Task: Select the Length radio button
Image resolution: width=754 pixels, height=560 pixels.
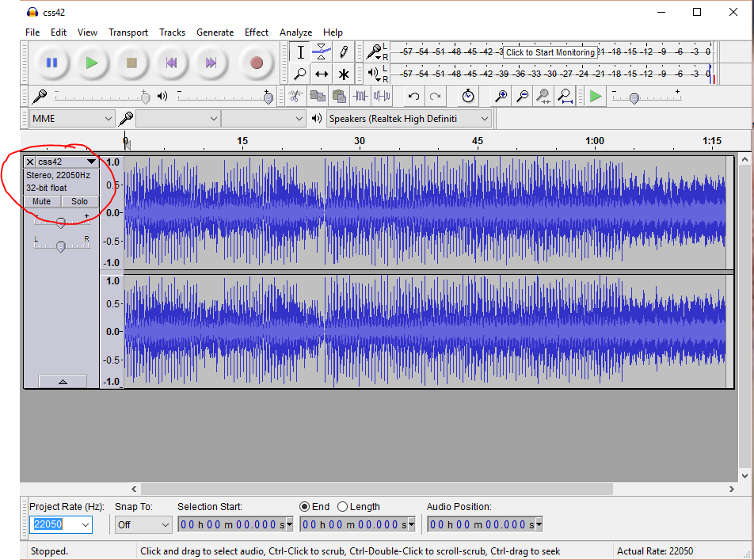Action: pyautogui.click(x=342, y=507)
